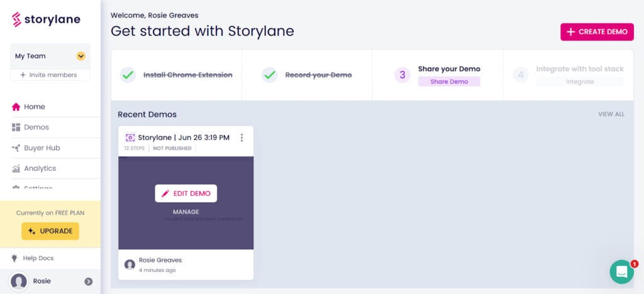Image resolution: width=644 pixels, height=294 pixels.
Task: Click the Integrate button
Action: point(579,82)
